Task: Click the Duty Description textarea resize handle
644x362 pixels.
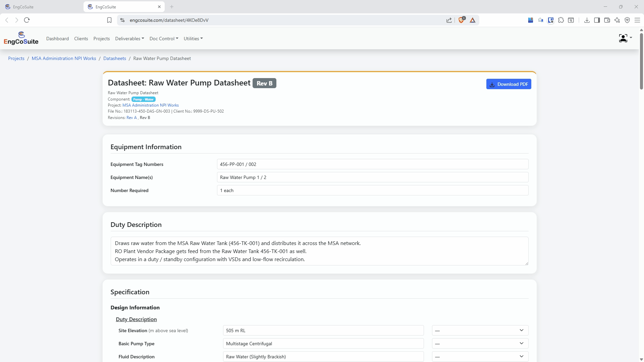Action: pos(526,263)
